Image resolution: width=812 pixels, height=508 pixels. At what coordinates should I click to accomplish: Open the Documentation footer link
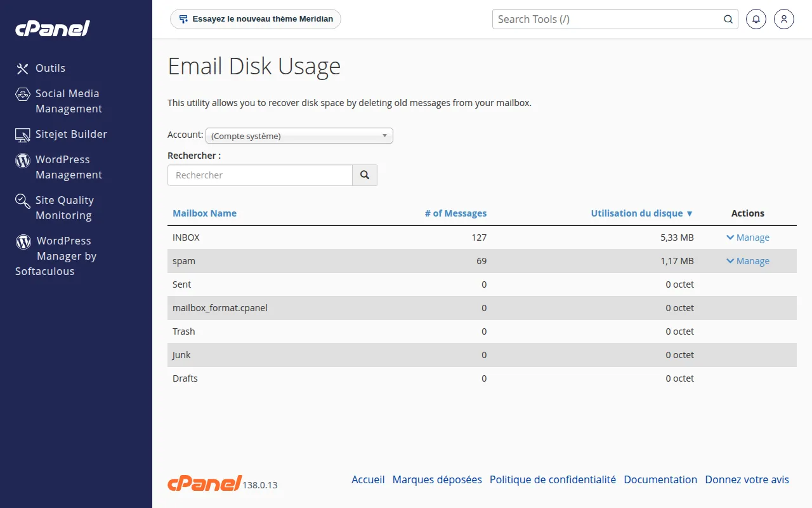pyautogui.click(x=660, y=479)
